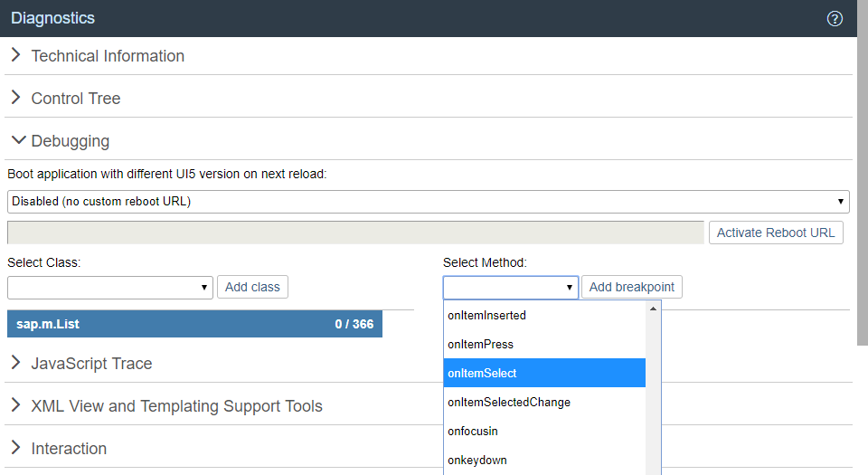Click the Add breakpoint button
Viewport: 868px width, 475px height.
click(x=632, y=287)
